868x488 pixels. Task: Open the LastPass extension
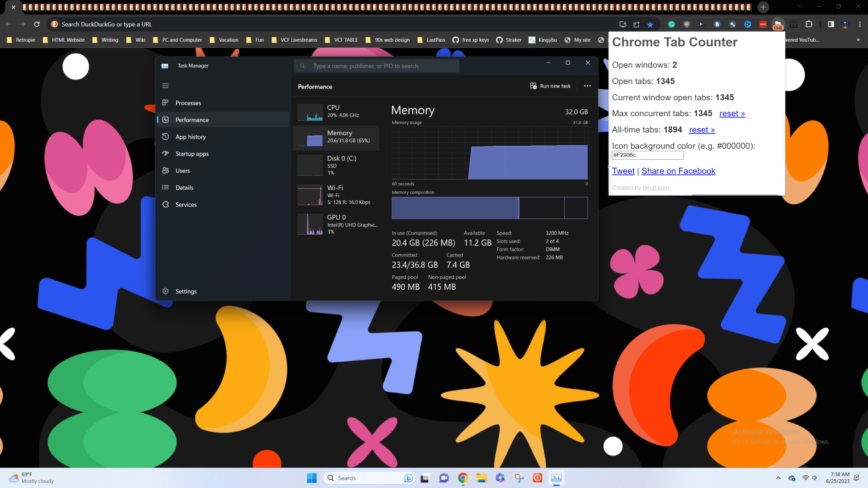click(x=763, y=24)
